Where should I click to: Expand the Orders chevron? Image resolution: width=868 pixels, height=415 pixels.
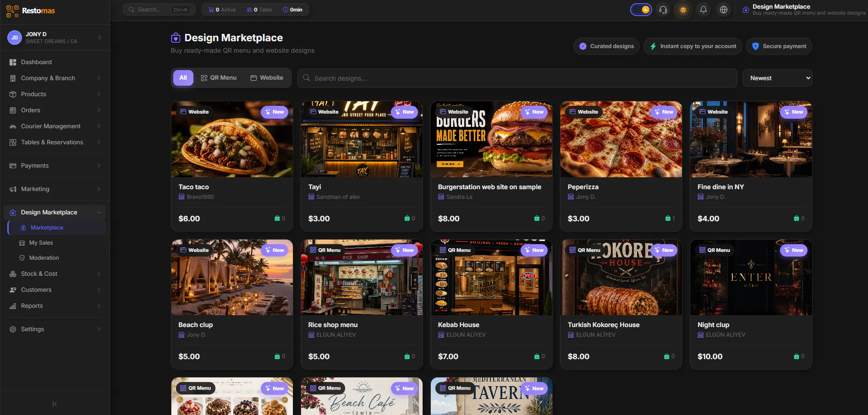pos(99,110)
